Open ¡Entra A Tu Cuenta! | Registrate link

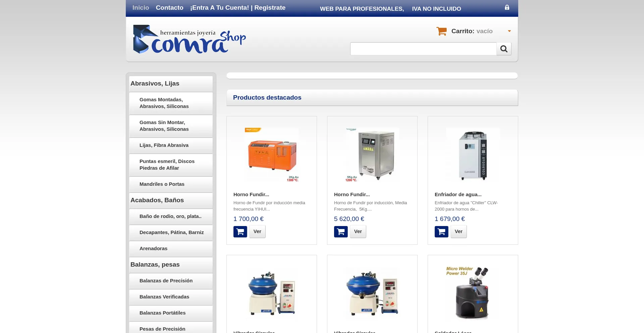coord(238,8)
